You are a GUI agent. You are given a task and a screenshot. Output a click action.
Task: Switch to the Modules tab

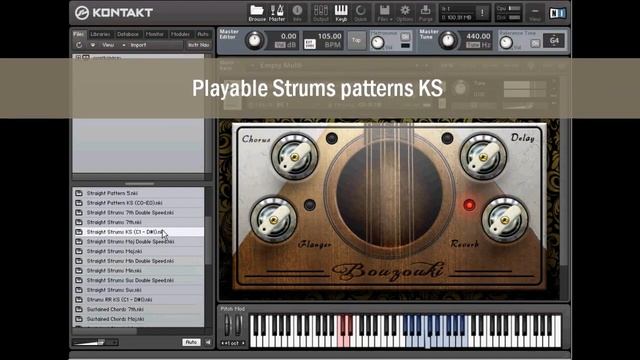pyautogui.click(x=180, y=34)
